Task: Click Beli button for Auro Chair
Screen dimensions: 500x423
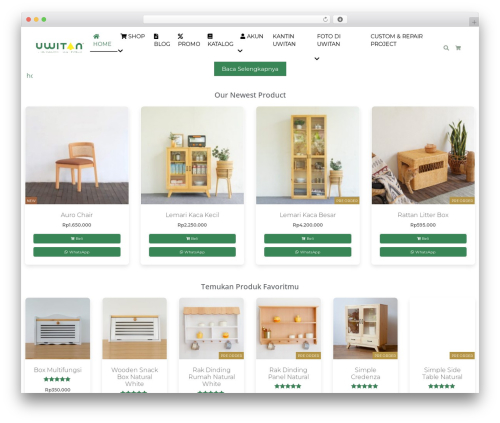Action: click(77, 239)
